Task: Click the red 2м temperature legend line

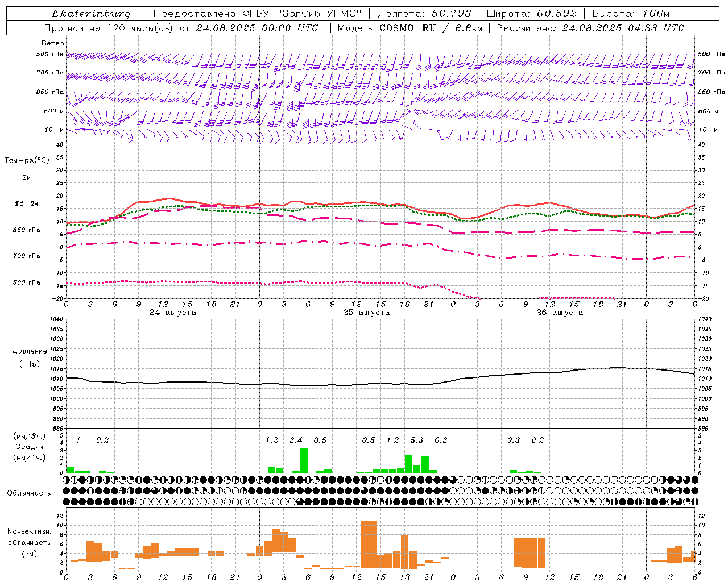Action: pyautogui.click(x=26, y=184)
